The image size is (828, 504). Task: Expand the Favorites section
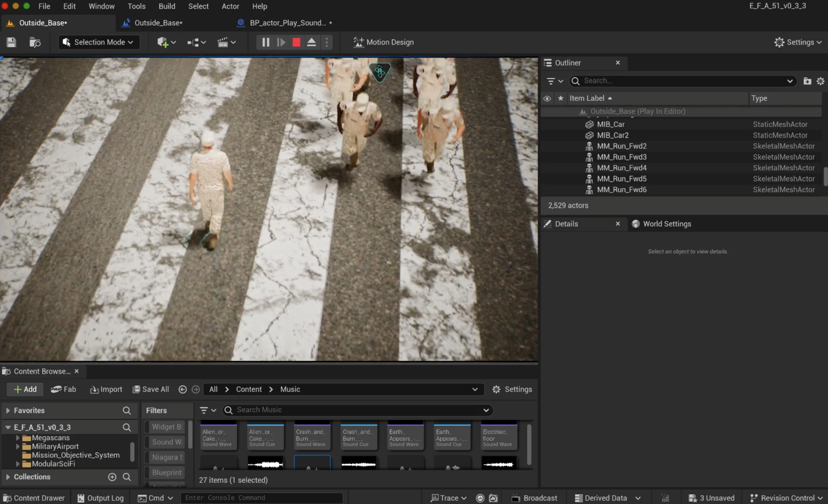point(8,410)
